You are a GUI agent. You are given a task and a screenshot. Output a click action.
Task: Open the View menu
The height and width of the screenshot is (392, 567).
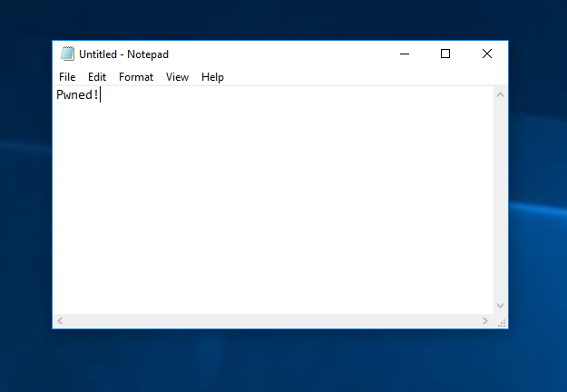pyautogui.click(x=177, y=77)
